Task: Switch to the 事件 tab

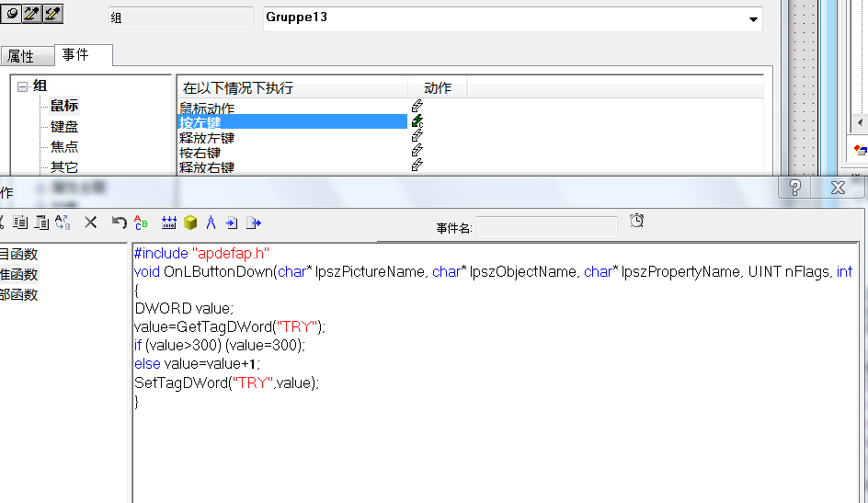Action: [76, 55]
